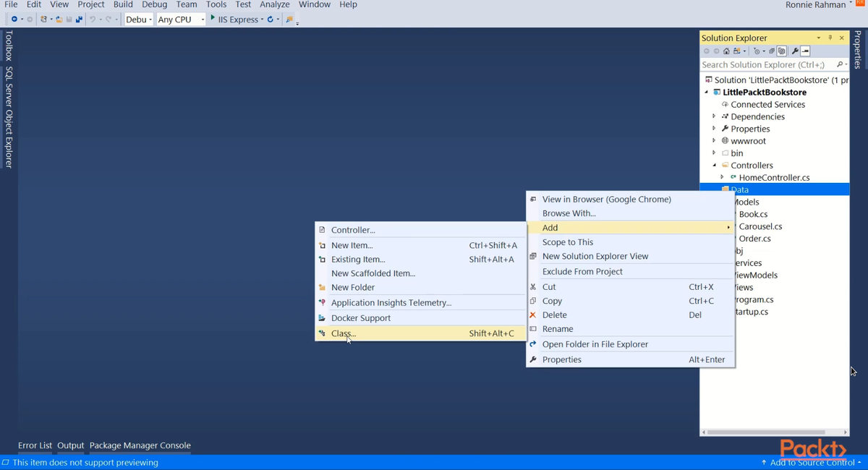Click the Open File folder icon

[x=59, y=20]
